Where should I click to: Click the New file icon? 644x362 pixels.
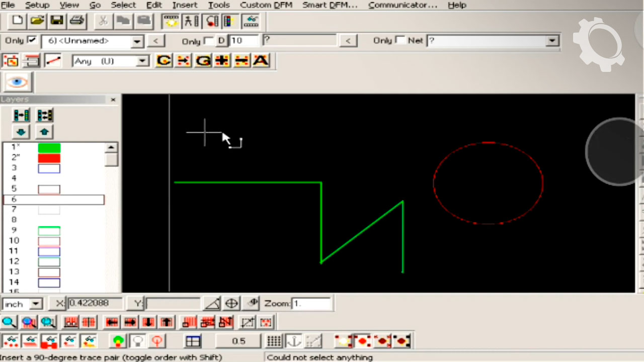18,21
